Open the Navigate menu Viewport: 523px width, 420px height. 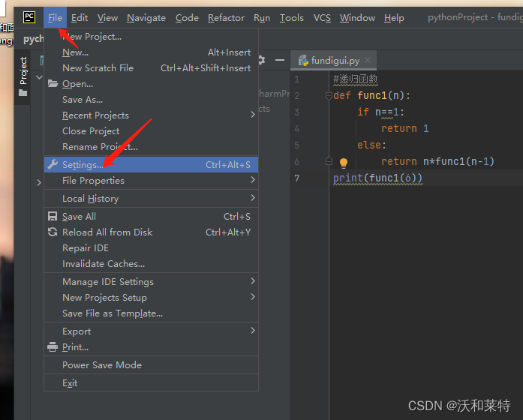tap(146, 18)
